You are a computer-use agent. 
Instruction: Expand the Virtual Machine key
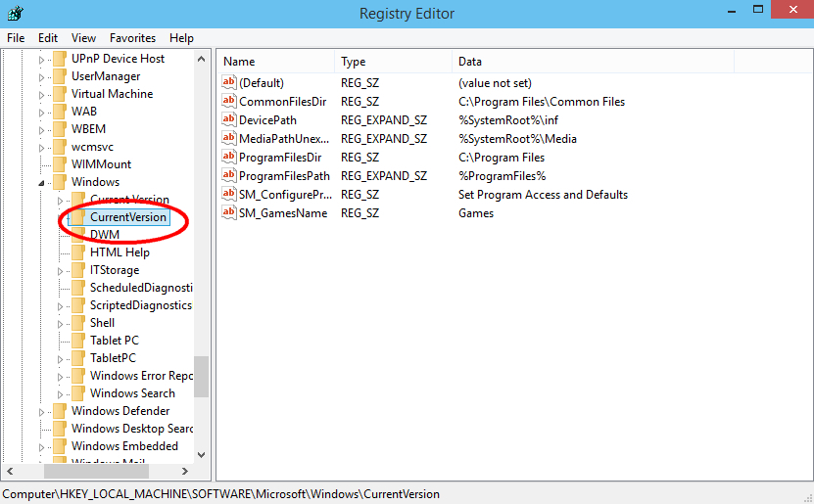point(41,95)
